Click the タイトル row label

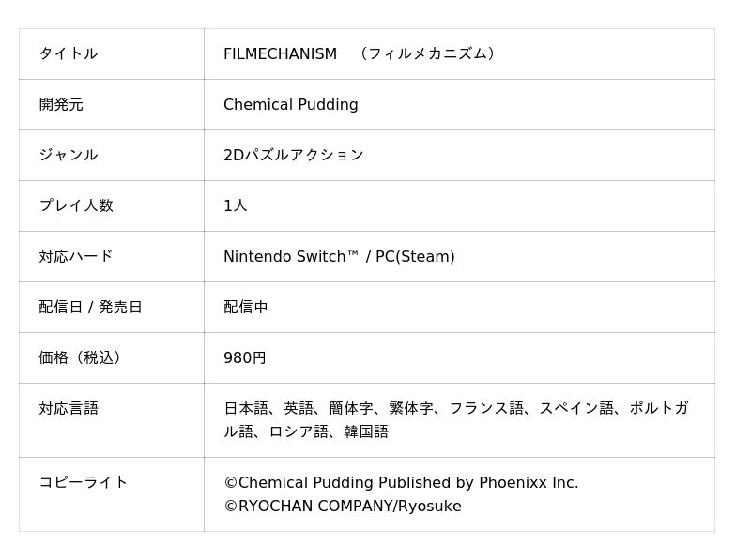(69, 53)
